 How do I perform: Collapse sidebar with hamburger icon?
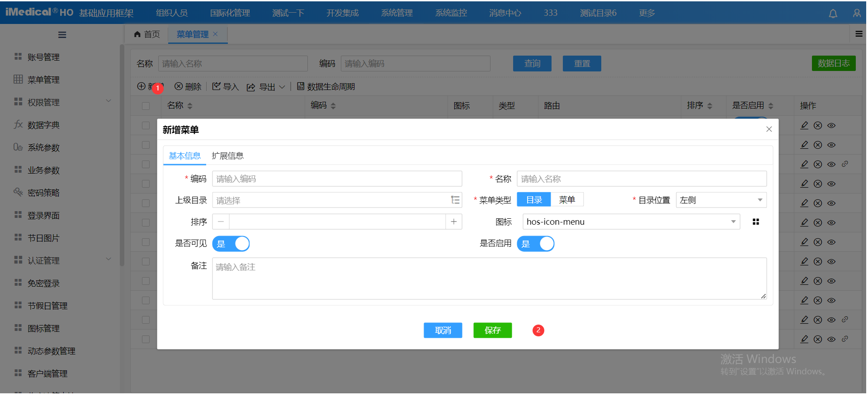pyautogui.click(x=62, y=35)
